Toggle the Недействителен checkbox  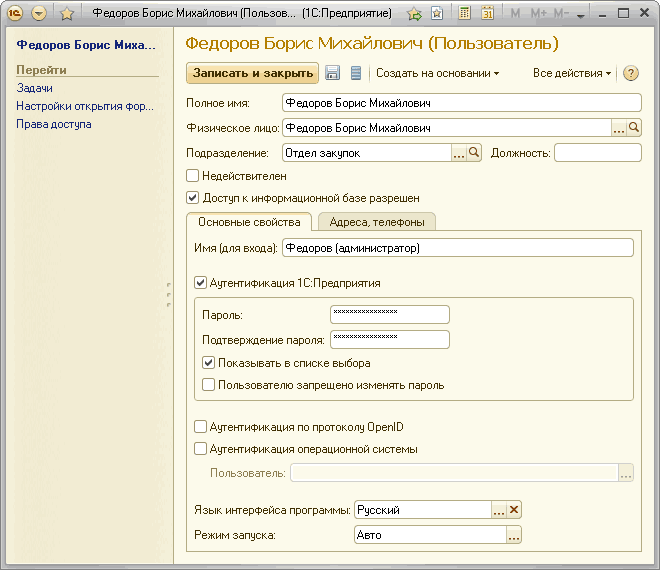tap(193, 176)
